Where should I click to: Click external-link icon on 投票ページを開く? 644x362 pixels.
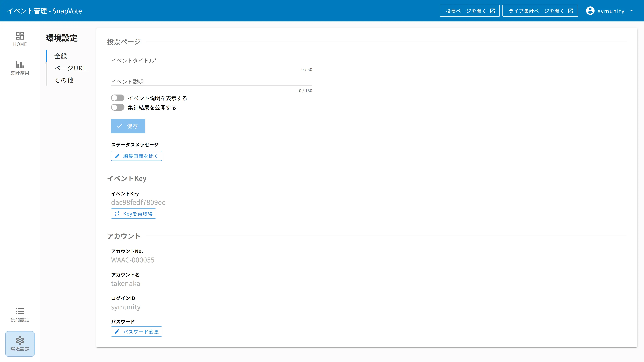492,11
